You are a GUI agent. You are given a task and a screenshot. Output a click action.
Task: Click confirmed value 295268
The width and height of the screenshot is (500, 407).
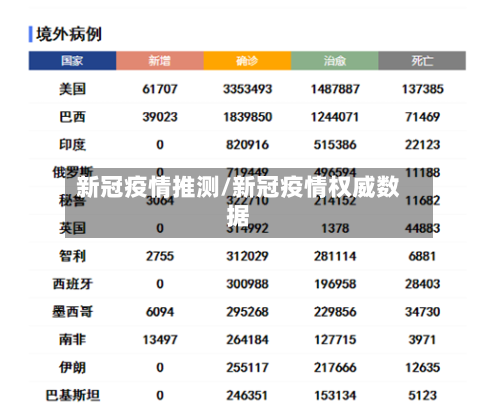pyautogui.click(x=247, y=312)
